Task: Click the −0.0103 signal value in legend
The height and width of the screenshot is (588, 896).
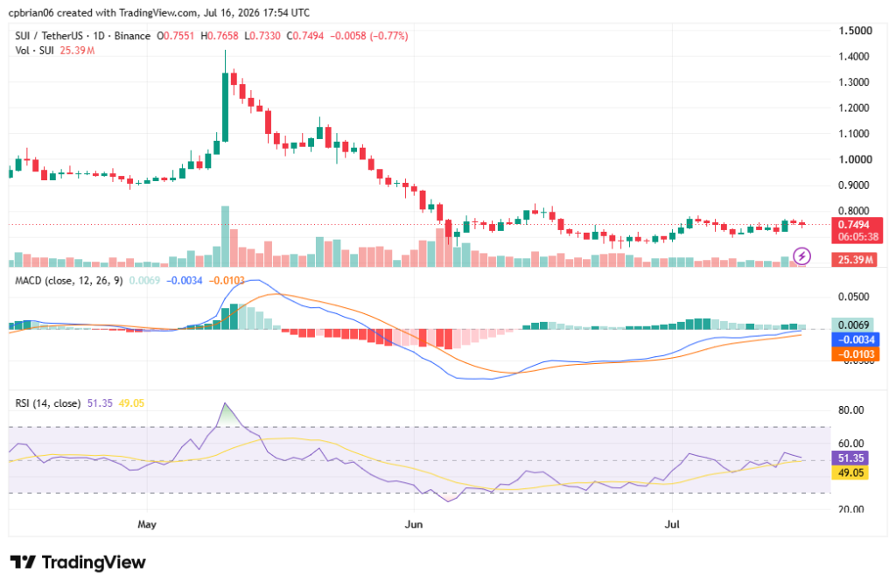Action: (x=227, y=281)
